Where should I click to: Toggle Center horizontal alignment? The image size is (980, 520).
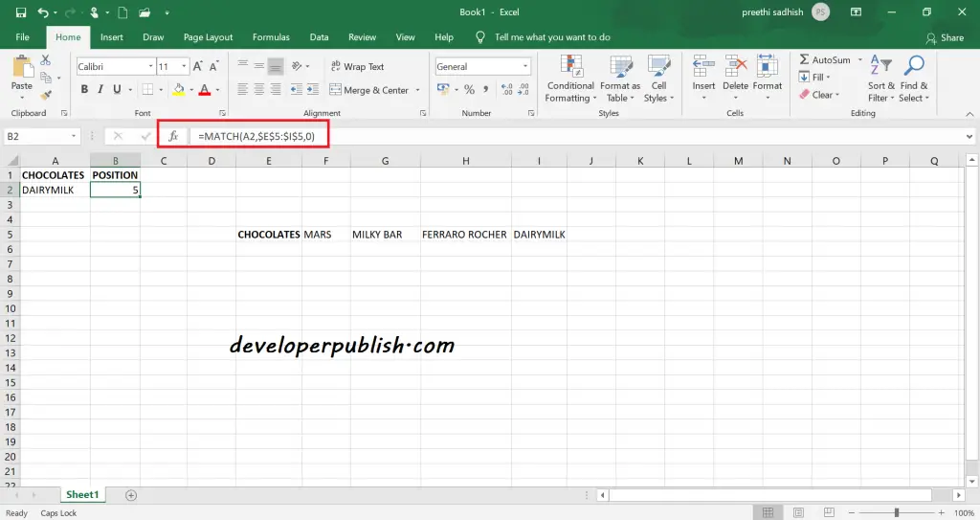(258, 89)
